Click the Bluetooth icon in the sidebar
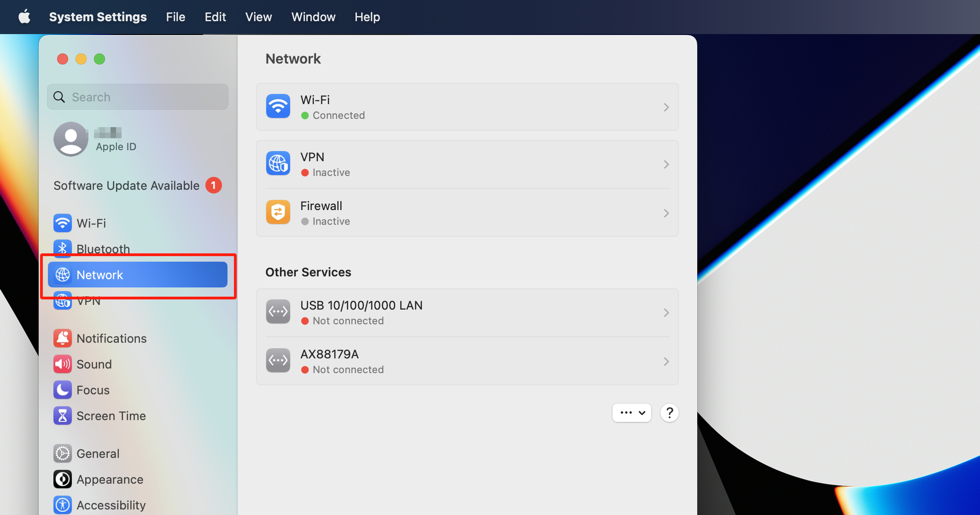Image resolution: width=980 pixels, height=515 pixels. pos(63,248)
